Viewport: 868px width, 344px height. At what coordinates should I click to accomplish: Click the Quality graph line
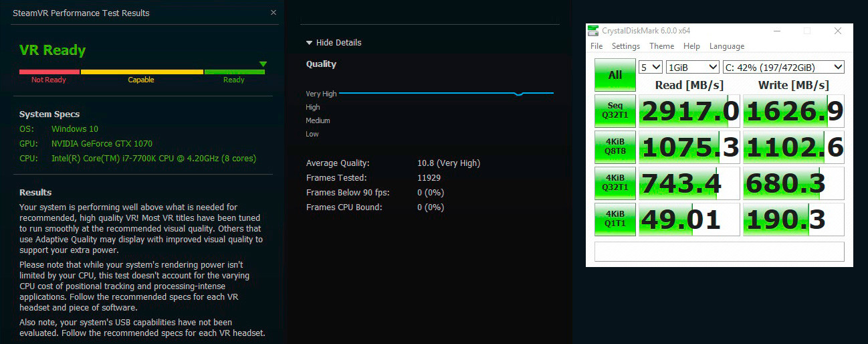click(x=447, y=93)
